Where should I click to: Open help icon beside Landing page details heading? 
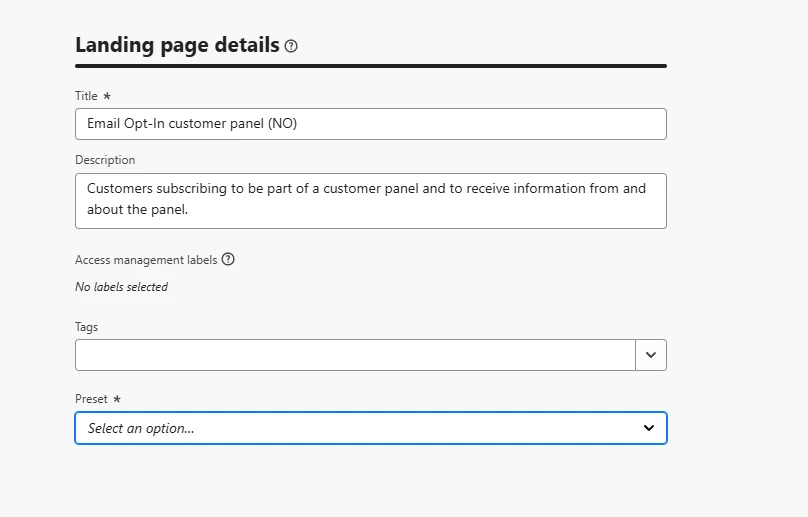[x=291, y=46]
